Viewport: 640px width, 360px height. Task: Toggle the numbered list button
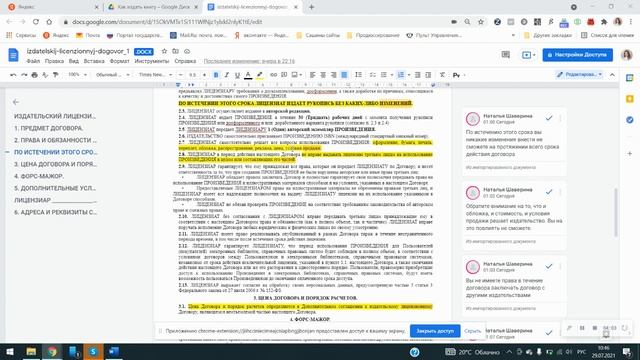click(401, 75)
